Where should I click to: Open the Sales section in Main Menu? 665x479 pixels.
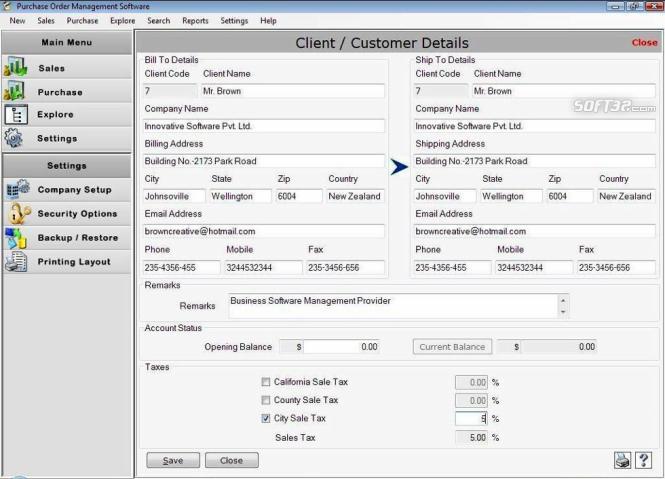[x=67, y=68]
